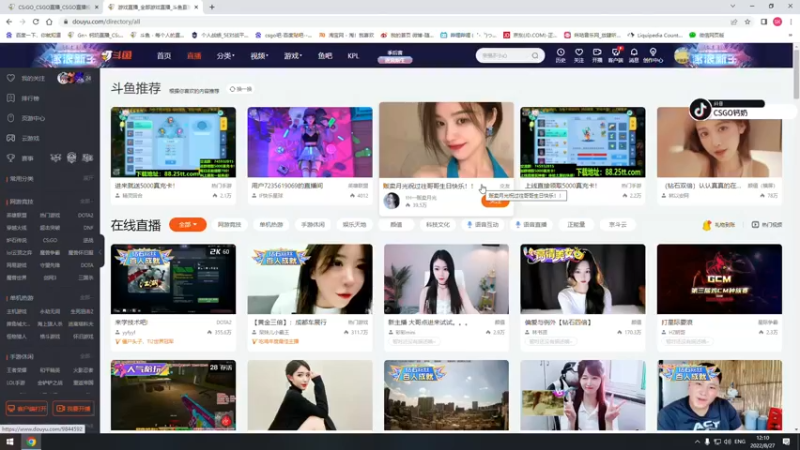
Task: Expand the 视频 dropdown in the navigation
Action: pyautogui.click(x=259, y=56)
